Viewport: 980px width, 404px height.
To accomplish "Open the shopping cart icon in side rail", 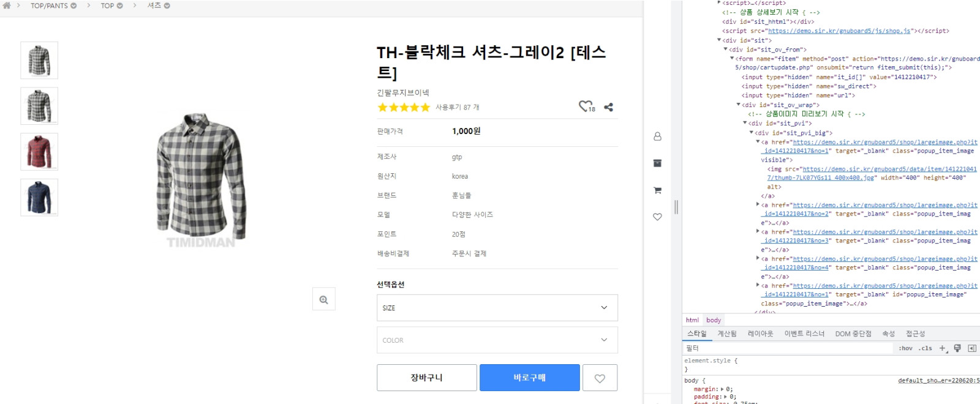I will [657, 190].
